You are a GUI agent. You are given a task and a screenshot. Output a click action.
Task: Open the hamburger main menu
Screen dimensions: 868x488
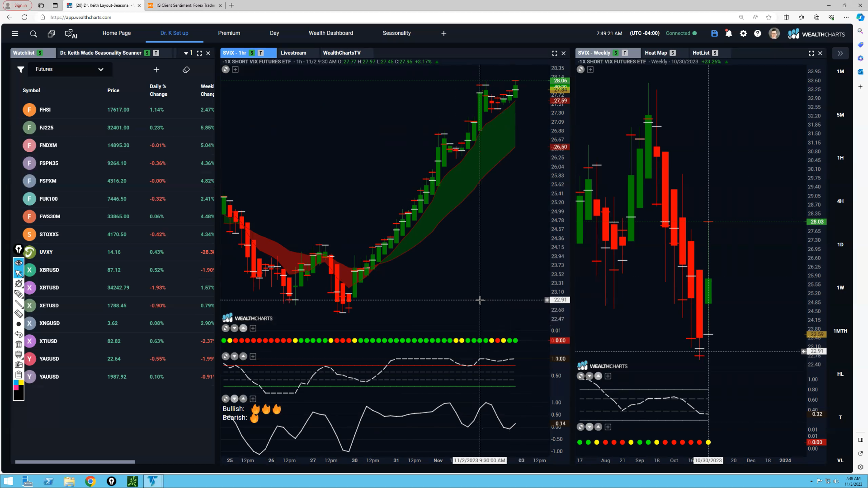(15, 33)
